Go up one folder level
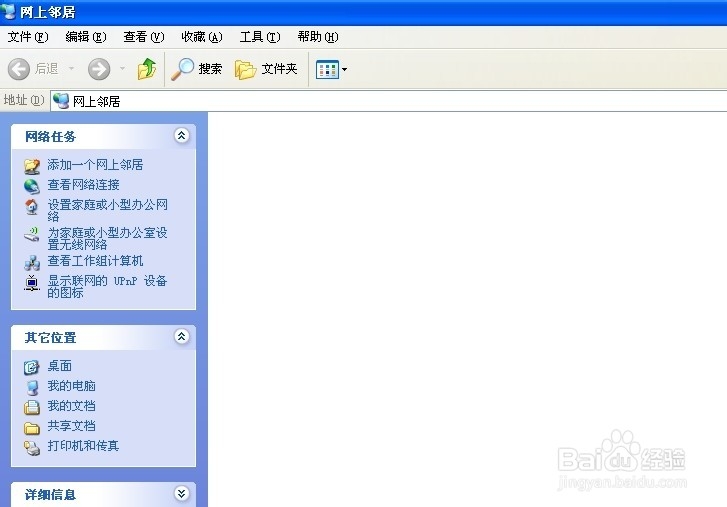 point(147,69)
